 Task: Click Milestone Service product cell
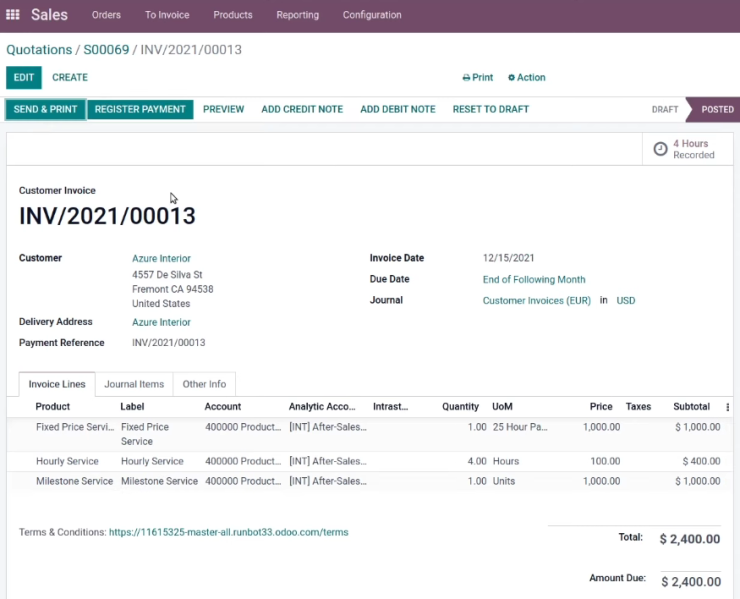click(x=75, y=481)
